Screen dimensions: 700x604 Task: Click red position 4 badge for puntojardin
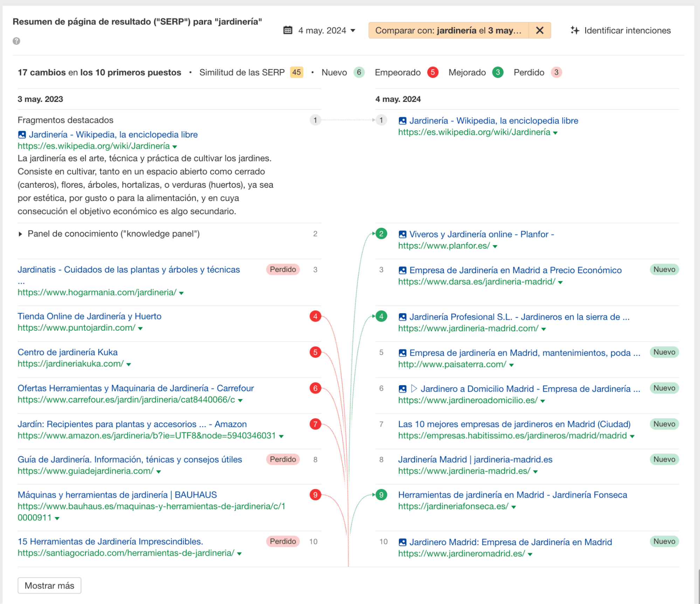click(x=315, y=316)
